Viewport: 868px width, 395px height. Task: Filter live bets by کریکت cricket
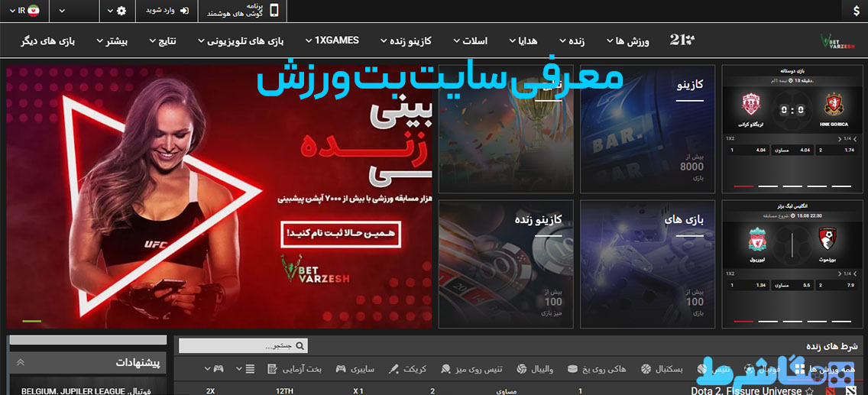coord(407,369)
